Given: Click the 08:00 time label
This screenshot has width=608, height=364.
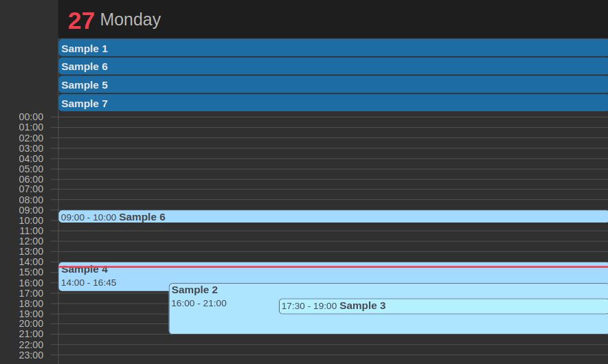Looking at the screenshot, I should point(31,200).
